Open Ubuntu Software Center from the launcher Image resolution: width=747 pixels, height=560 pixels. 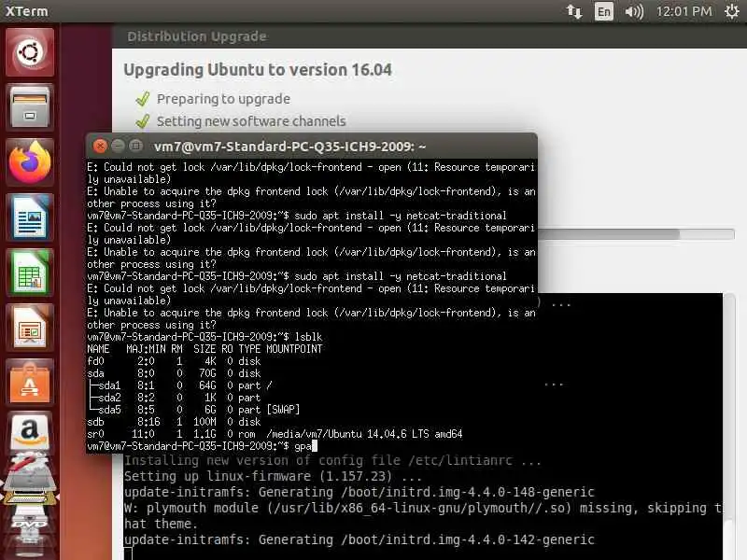30,383
